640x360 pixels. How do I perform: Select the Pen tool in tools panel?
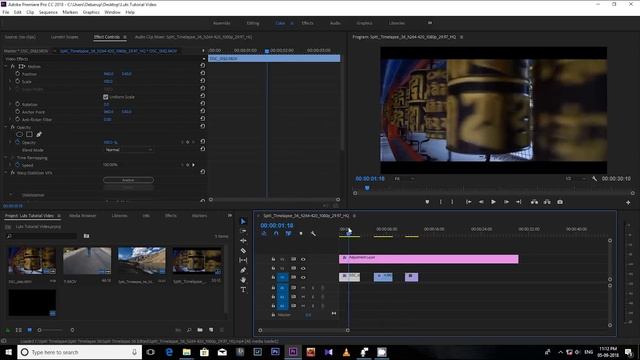[243, 270]
